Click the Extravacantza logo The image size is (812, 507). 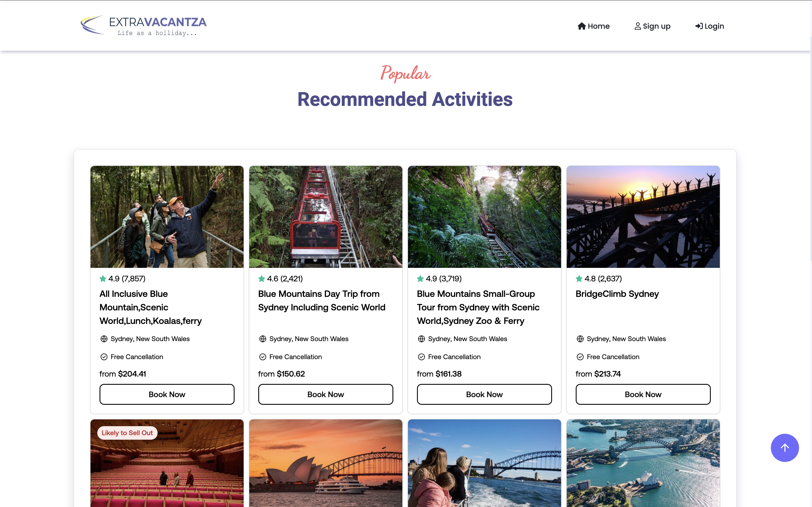coord(144,25)
